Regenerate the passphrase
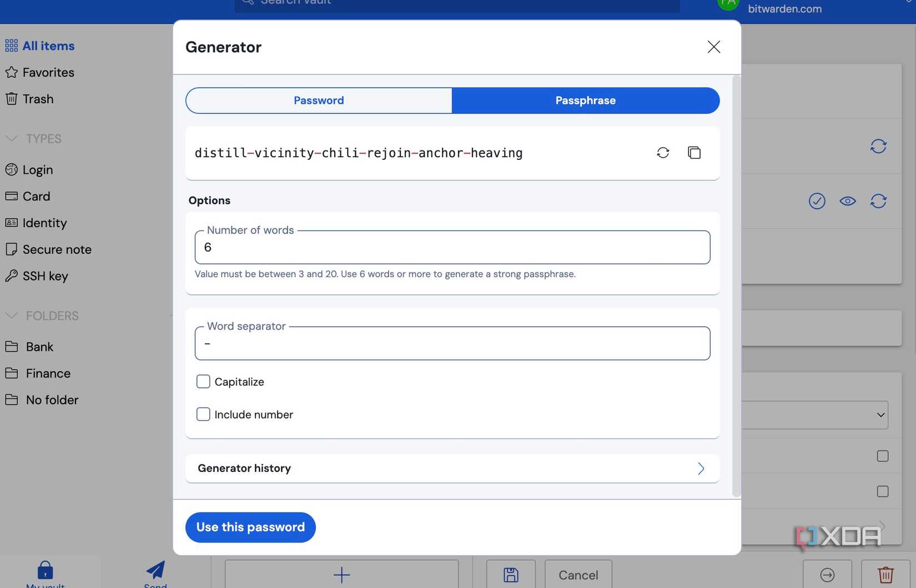This screenshot has height=588, width=916. tap(663, 152)
